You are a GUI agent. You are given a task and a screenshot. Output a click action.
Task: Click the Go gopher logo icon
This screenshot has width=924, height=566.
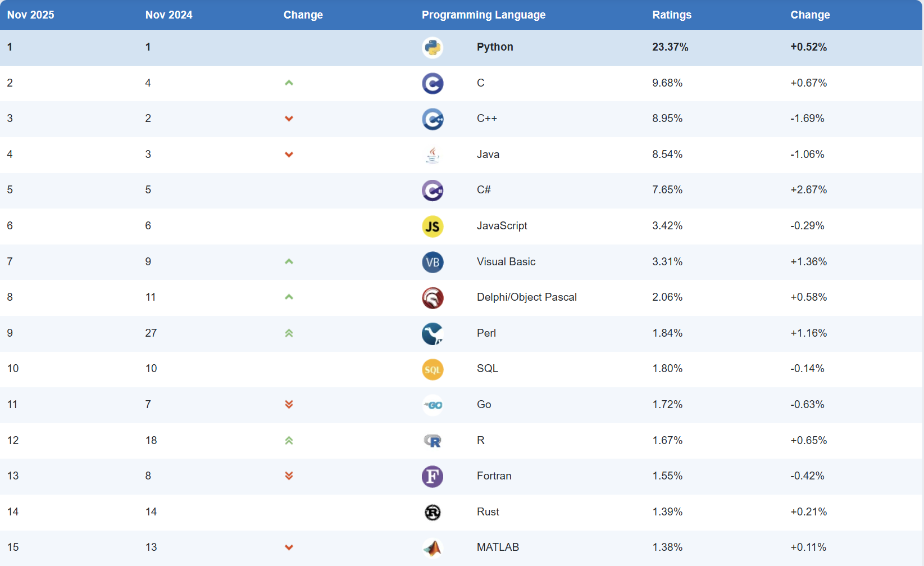click(x=433, y=405)
